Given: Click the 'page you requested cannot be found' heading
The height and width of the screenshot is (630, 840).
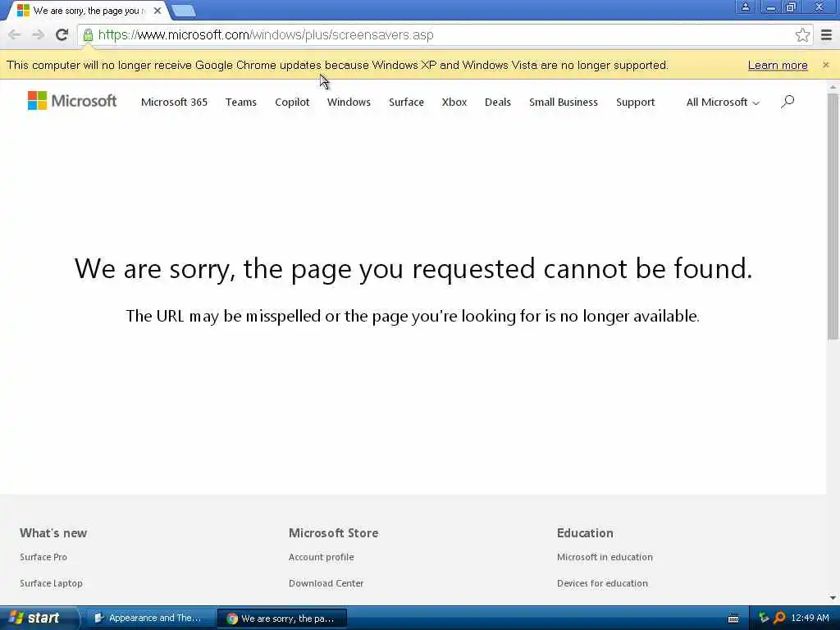Looking at the screenshot, I should click(413, 268).
